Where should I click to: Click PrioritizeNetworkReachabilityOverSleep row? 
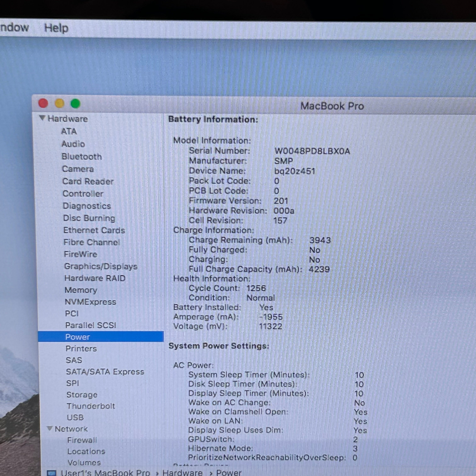click(272, 458)
